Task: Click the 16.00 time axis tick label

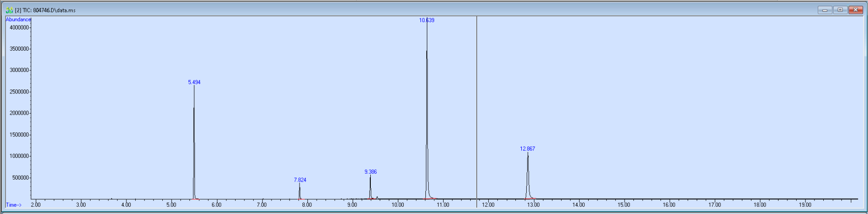Action: coord(669,205)
